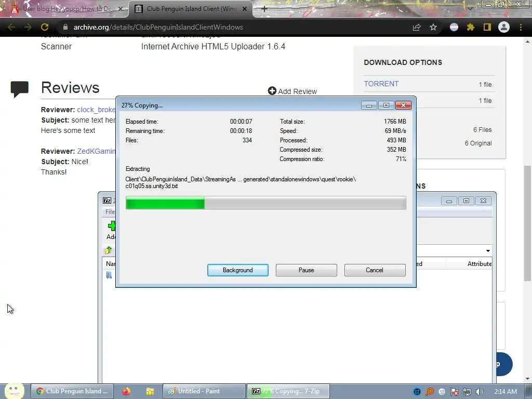Screen dimensions: 532x399
Task: Switch to Untitled - Paint taskbar item
Action: pyautogui.click(x=204, y=391)
